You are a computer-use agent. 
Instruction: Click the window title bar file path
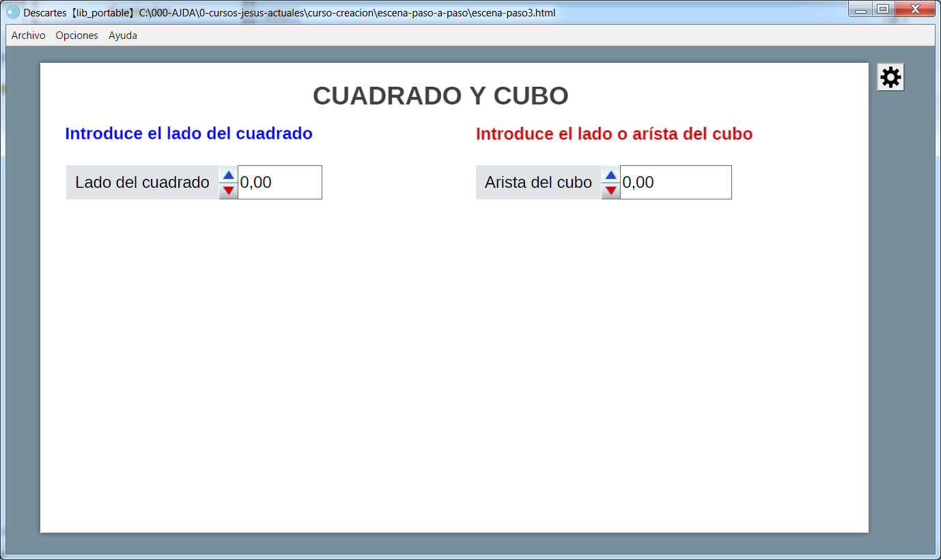(347, 13)
